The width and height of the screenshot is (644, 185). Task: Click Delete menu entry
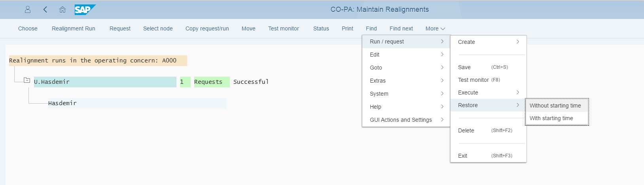pos(466,130)
